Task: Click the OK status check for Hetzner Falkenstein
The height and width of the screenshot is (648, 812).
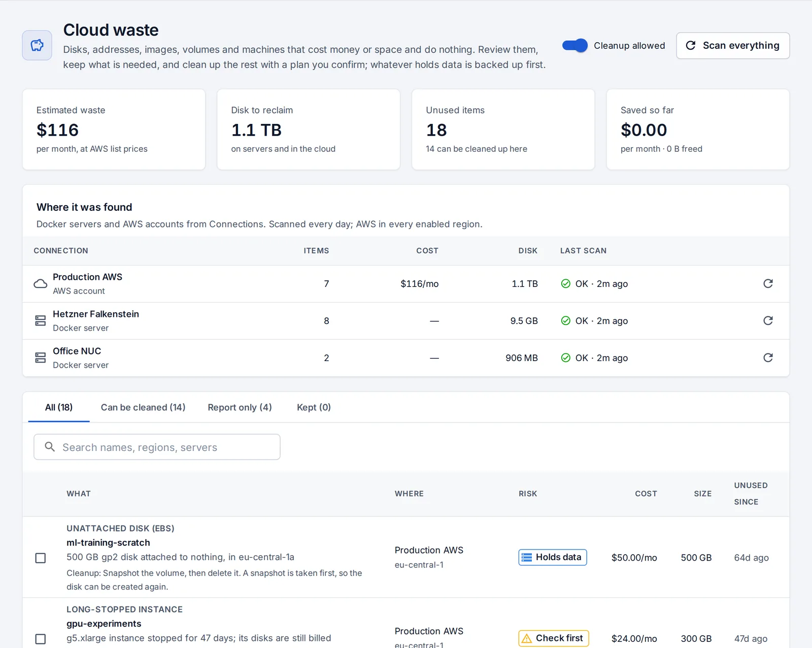Action: point(566,320)
